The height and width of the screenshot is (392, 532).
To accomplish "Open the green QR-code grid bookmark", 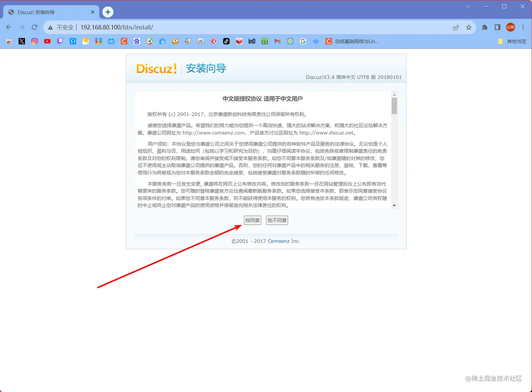I will [265, 41].
